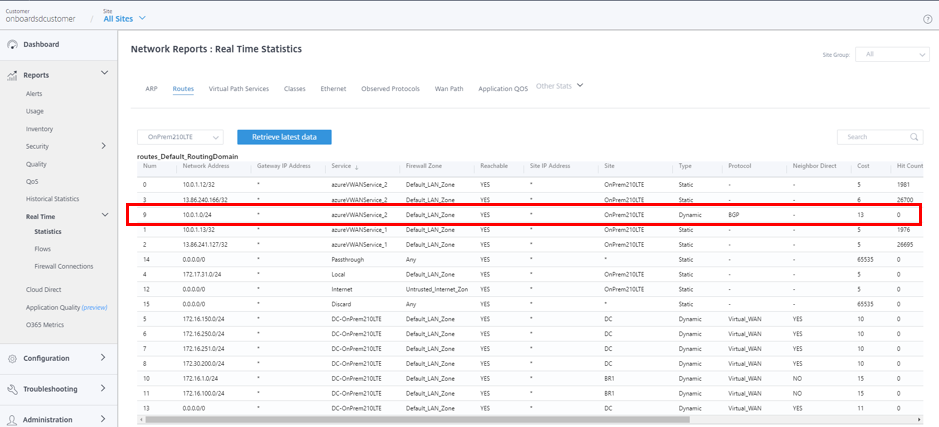Select the Routes tab
The height and width of the screenshot is (427, 939).
pos(183,89)
